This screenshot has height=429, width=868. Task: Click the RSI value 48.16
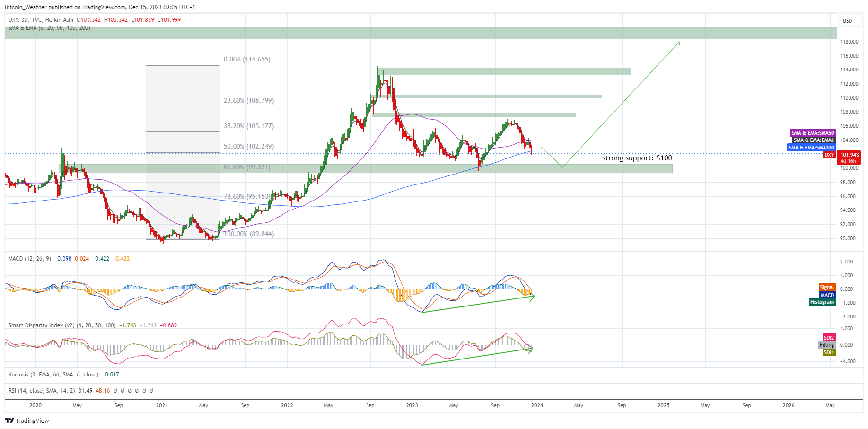(103, 391)
